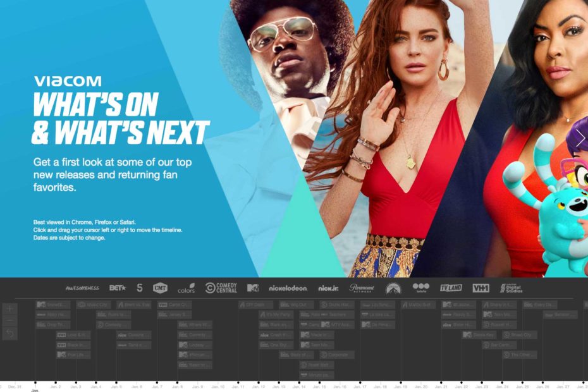The image size is (588, 392).
Task: Open the VH1 'Black In...' show card
Action: [x=73, y=345]
